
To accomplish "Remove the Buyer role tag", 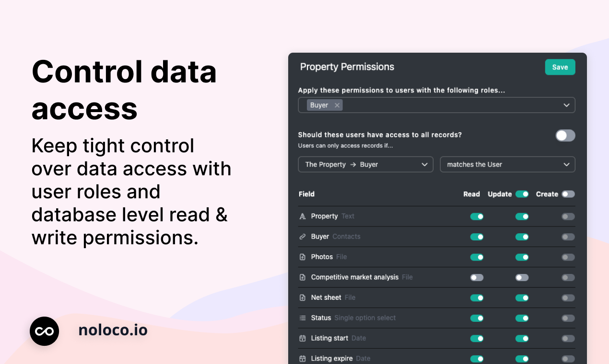I will (337, 105).
